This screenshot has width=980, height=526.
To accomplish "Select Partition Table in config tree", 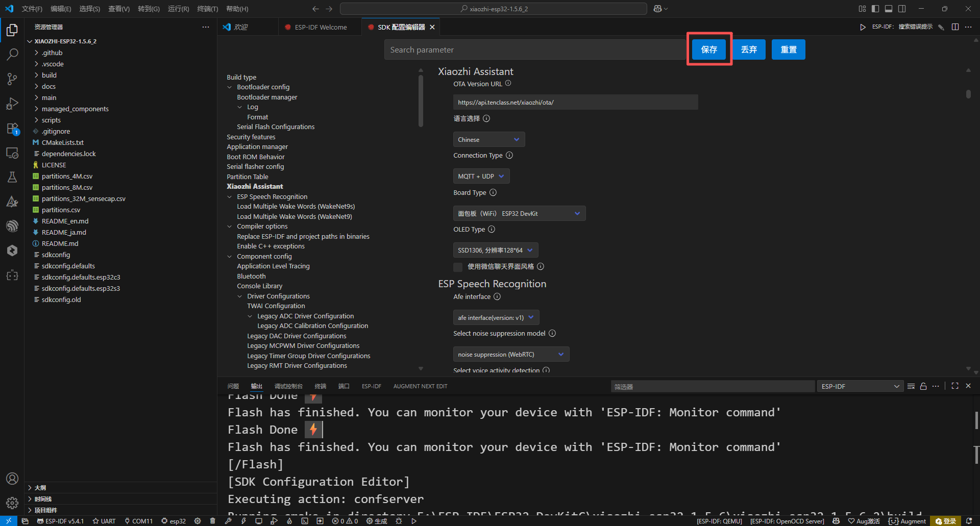I will 248,177.
